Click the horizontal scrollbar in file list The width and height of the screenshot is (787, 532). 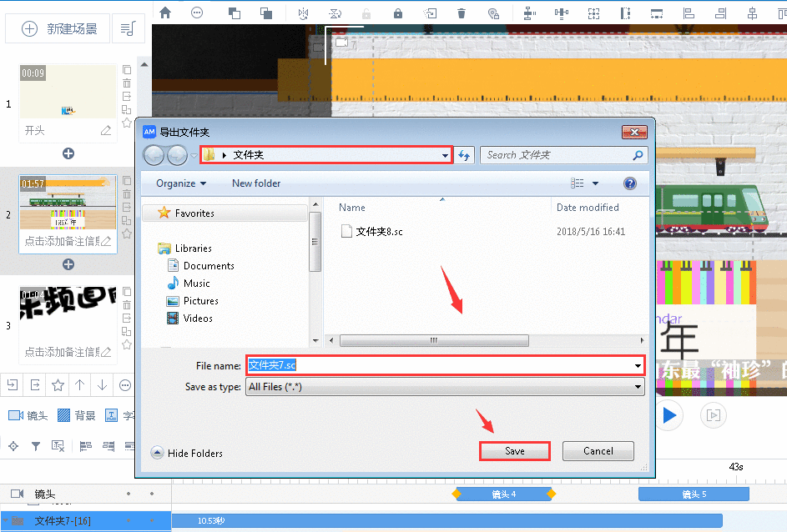434,340
